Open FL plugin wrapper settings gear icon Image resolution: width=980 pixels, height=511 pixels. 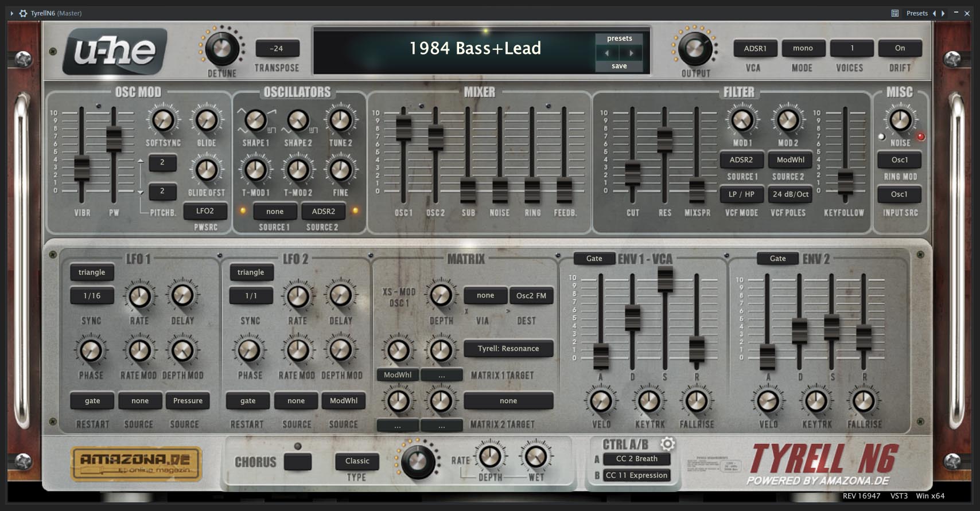point(23,13)
